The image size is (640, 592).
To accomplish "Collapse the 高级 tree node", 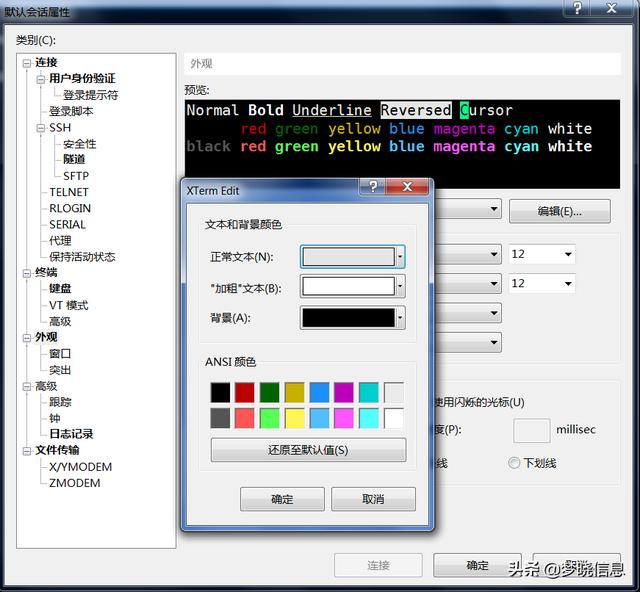I will click(x=27, y=386).
